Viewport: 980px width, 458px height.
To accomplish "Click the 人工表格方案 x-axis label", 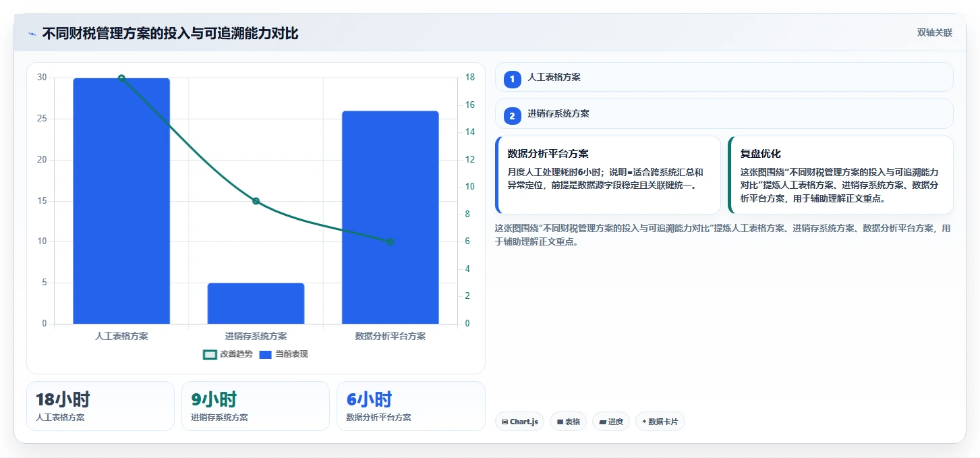I will 121,336.
